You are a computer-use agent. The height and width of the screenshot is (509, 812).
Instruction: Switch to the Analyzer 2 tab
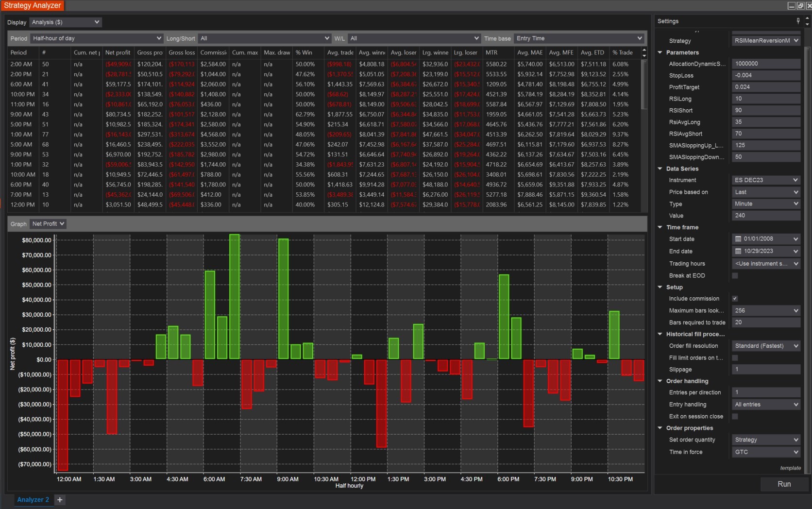(x=33, y=500)
